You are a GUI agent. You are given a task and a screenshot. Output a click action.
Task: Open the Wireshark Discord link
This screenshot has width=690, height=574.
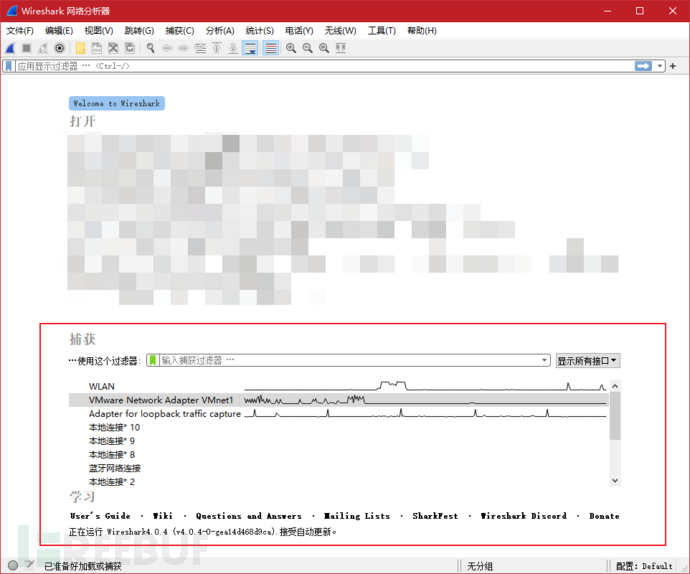tap(524, 516)
